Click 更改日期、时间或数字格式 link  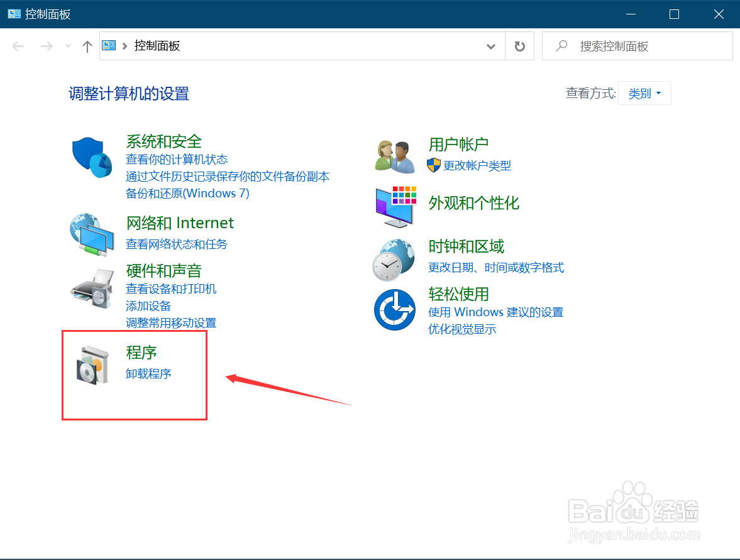click(496, 268)
